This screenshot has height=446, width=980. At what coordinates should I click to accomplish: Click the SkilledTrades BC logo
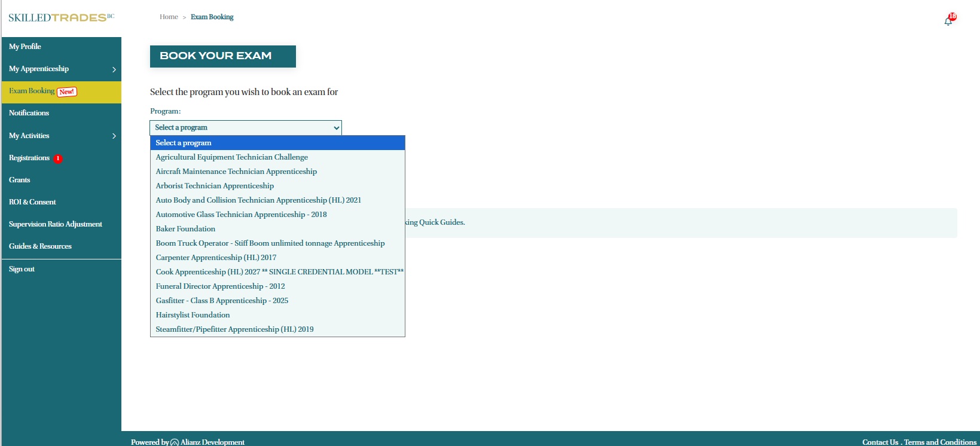click(x=61, y=17)
